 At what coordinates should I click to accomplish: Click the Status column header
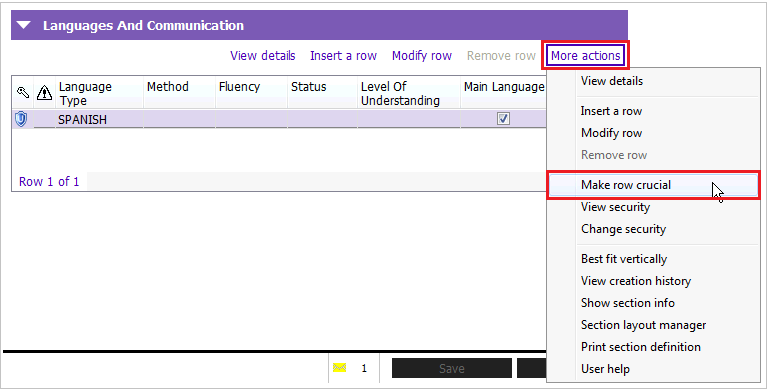(309, 87)
